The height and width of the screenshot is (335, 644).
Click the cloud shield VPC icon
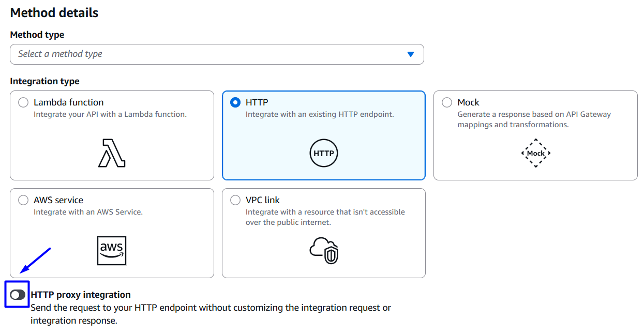(x=324, y=251)
